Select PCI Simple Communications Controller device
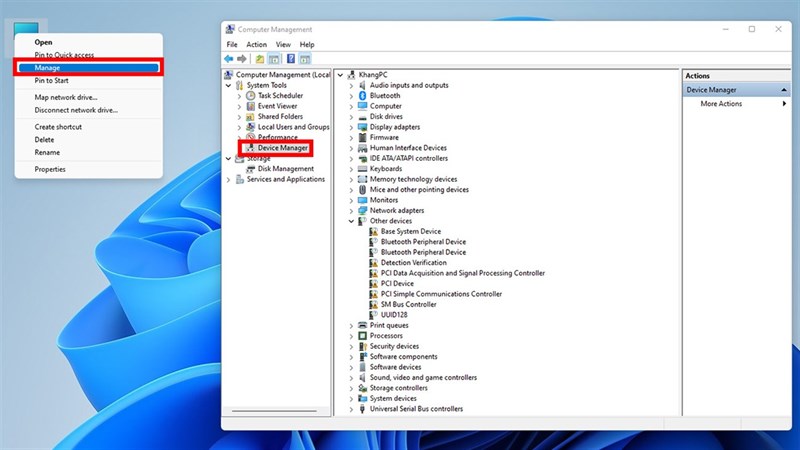This screenshot has height=450, width=800. click(x=441, y=294)
